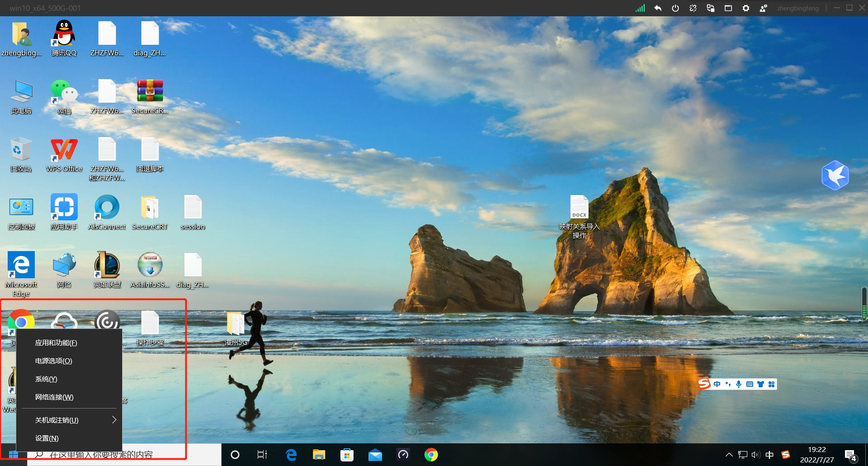868x466 pixels.
Task: Select the 操作步骤 file icon
Action: [150, 328]
